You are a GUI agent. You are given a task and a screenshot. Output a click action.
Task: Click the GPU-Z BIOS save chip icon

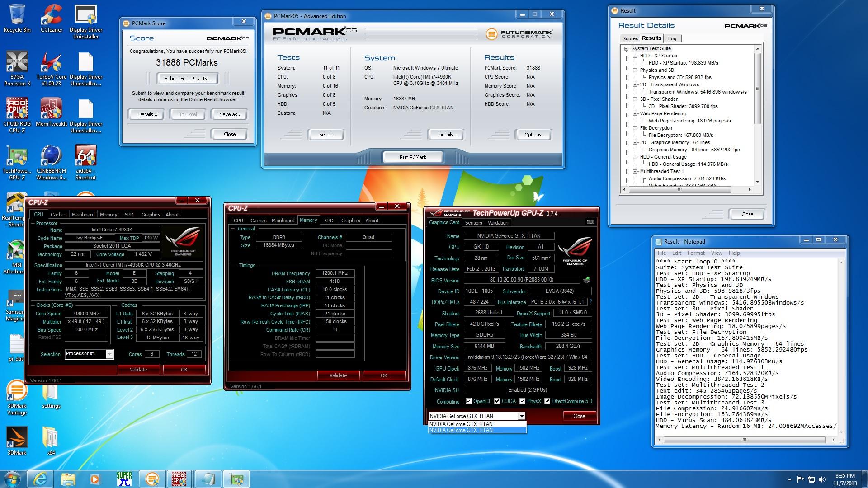[587, 280]
